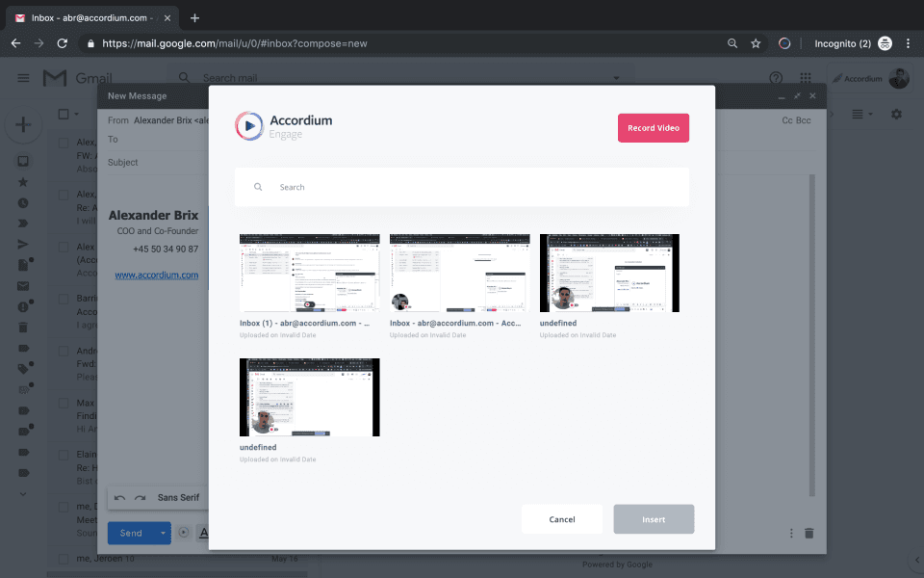Click the Accordium Engage logo
The width and height of the screenshot is (924, 578).
(x=283, y=125)
